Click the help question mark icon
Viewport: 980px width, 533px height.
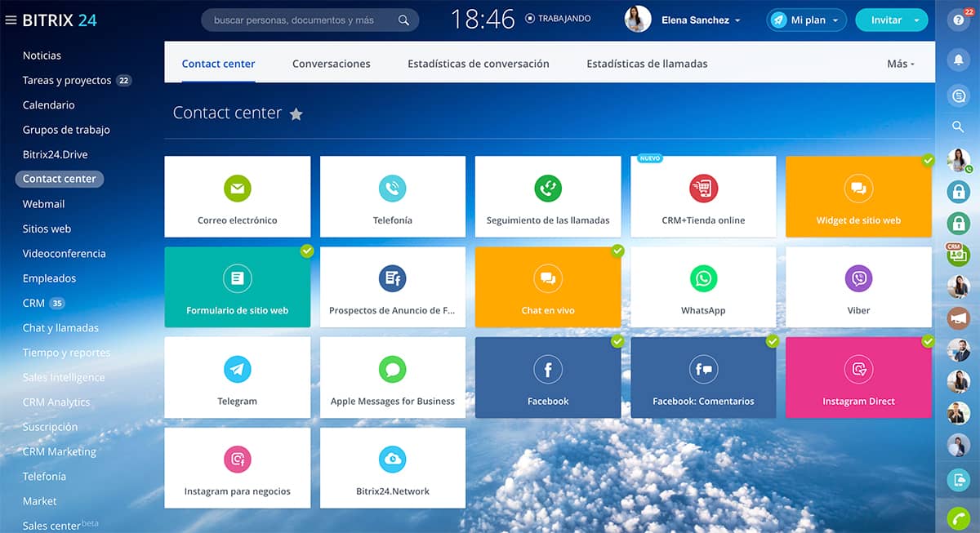[958, 21]
